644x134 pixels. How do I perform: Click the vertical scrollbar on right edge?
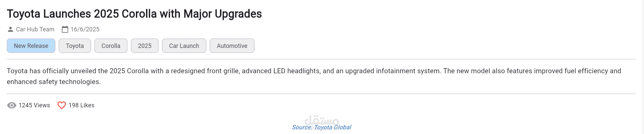click(x=642, y=67)
